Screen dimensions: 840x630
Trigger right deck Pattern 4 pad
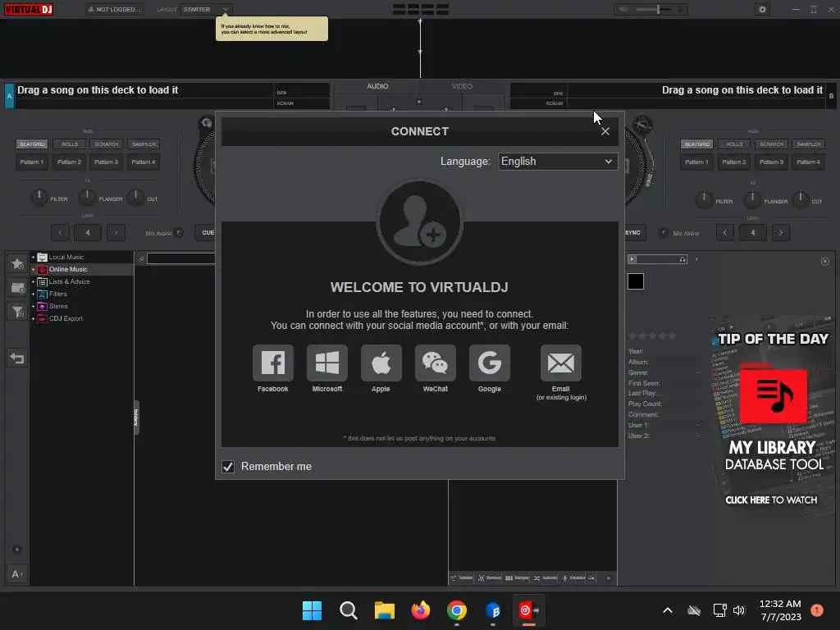click(x=808, y=162)
